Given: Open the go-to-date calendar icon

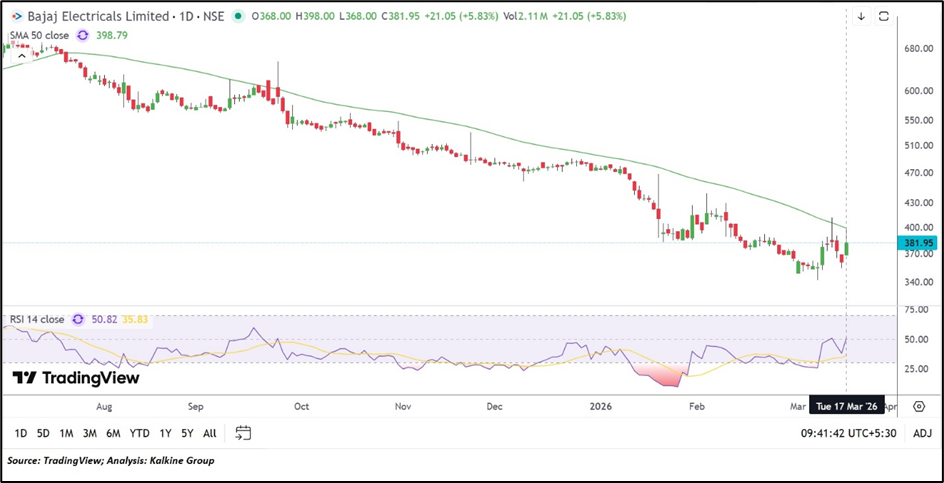Looking at the screenshot, I should [243, 433].
